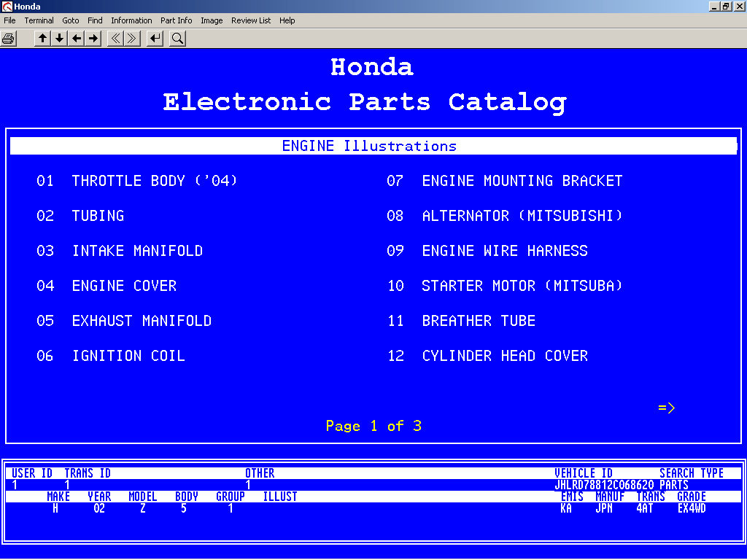Open the Image menu

(x=212, y=20)
